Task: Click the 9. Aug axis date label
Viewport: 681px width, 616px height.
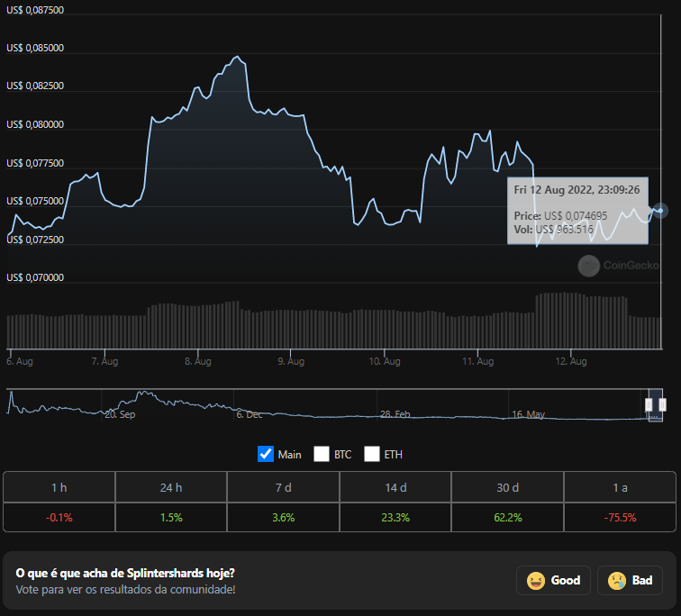Action: coord(291,361)
